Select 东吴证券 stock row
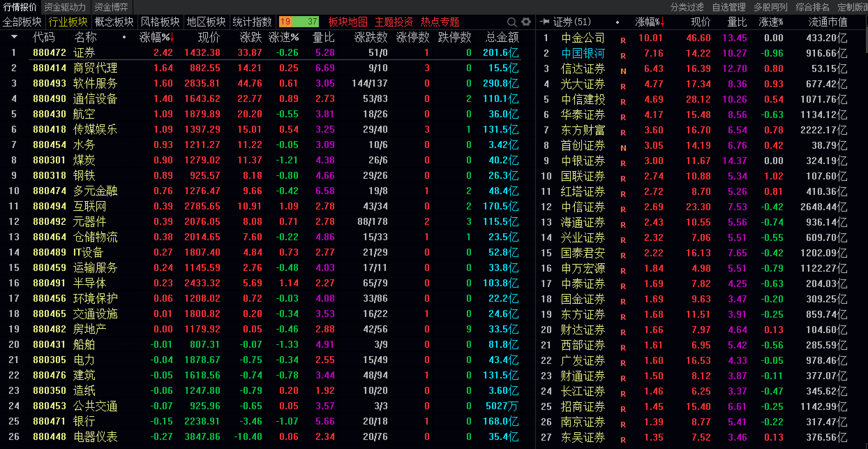This screenshot has height=449, width=868. tap(701, 437)
